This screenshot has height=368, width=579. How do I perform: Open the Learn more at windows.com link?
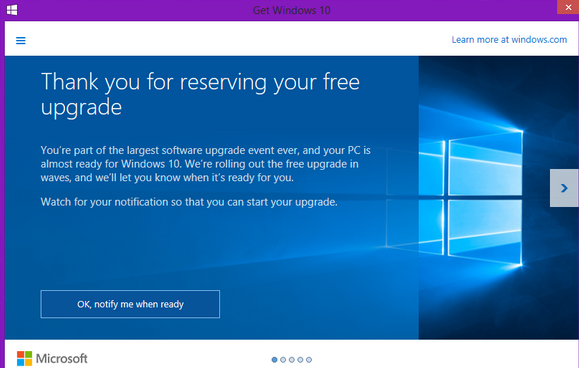coord(509,39)
